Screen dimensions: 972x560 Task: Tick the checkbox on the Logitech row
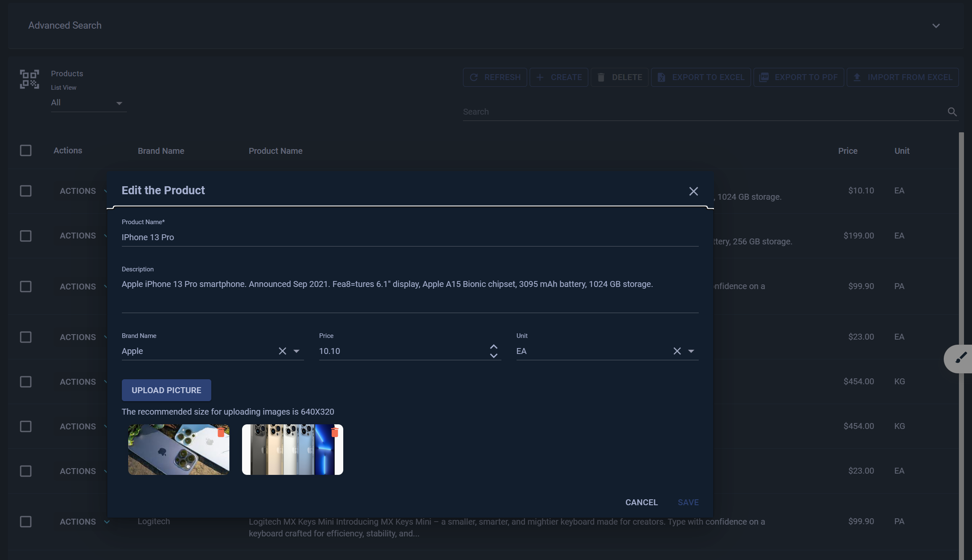(x=26, y=522)
